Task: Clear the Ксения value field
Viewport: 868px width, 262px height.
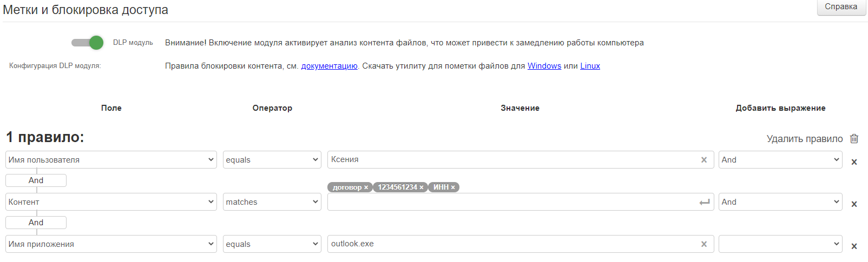Action: coord(703,160)
